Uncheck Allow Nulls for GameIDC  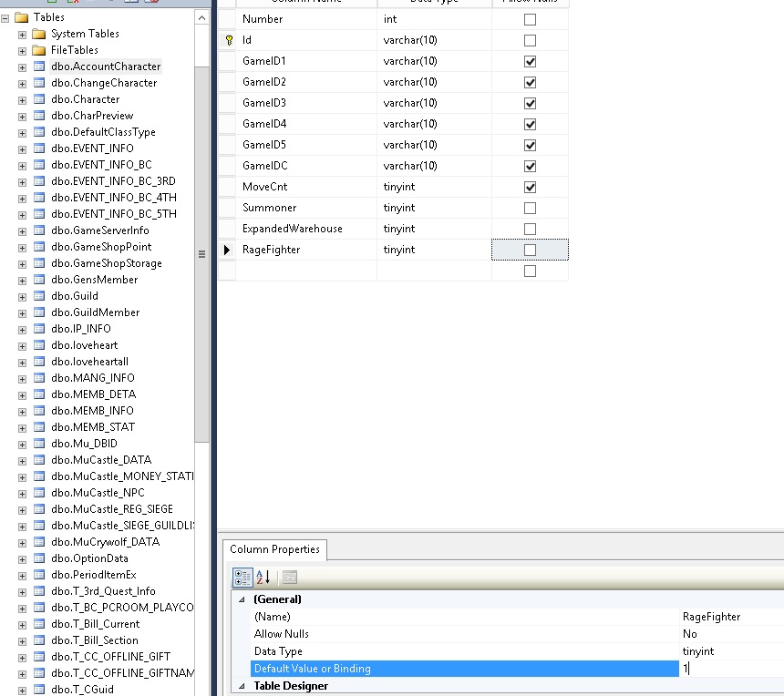[x=530, y=167]
